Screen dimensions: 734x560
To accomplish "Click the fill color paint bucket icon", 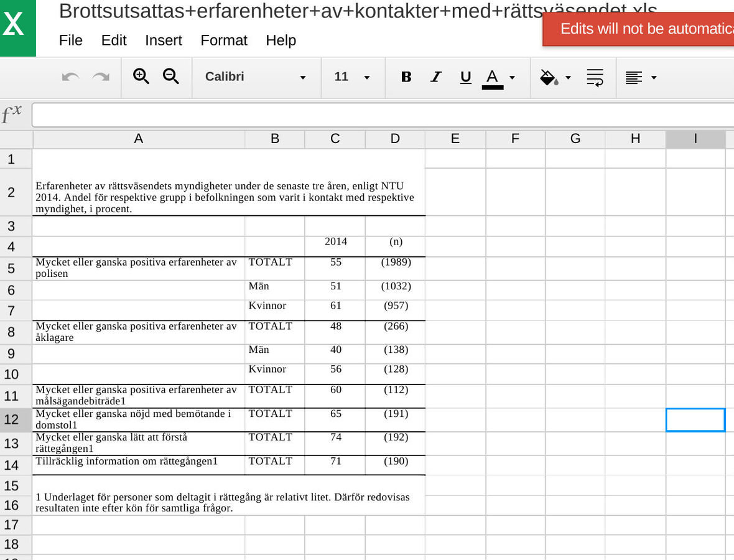I will (549, 77).
